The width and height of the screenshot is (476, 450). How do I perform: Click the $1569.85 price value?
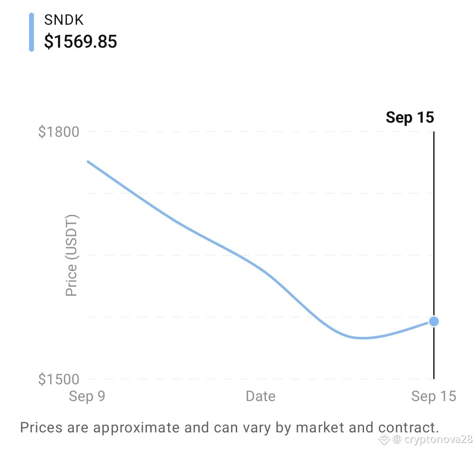pyautogui.click(x=81, y=41)
